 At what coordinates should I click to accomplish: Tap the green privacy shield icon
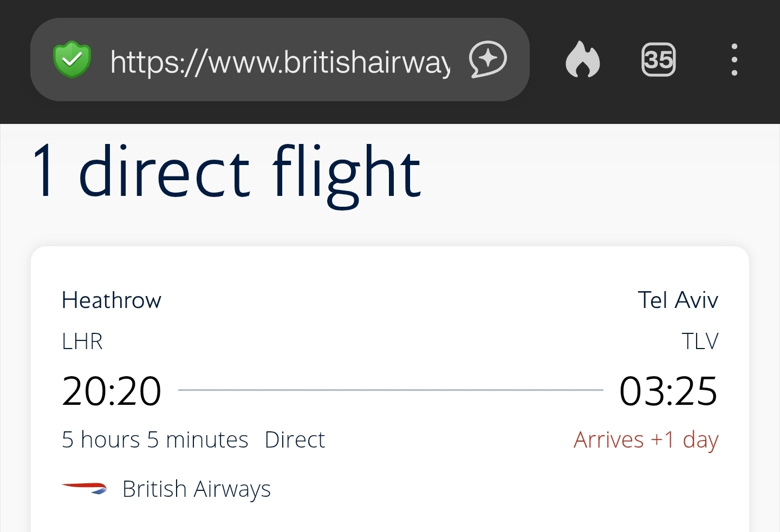(71, 60)
